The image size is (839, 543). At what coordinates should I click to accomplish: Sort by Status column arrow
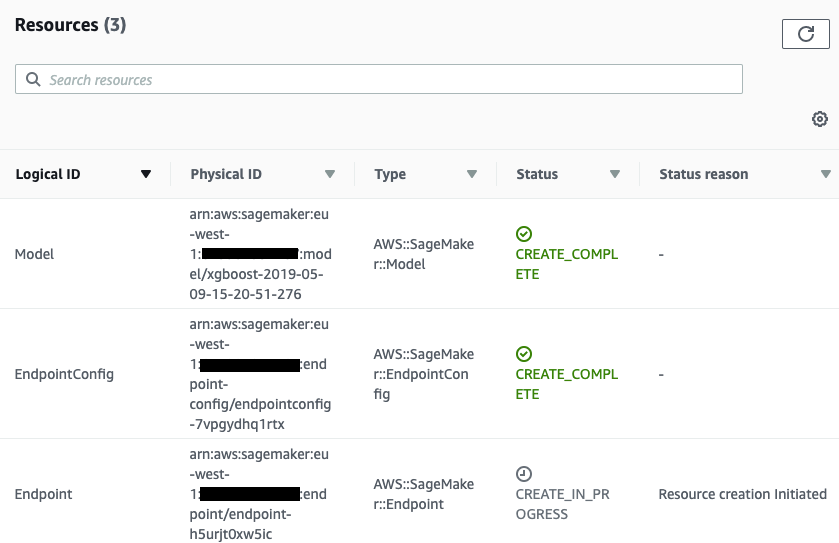[615, 174]
